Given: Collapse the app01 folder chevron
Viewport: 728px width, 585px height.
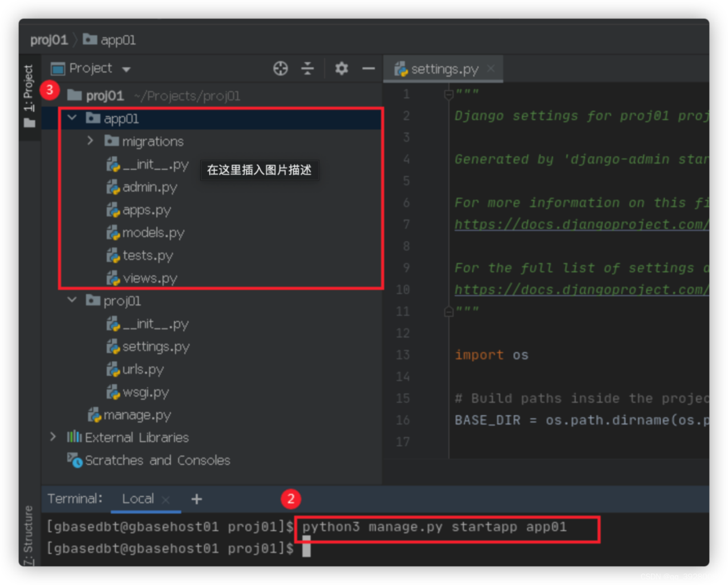Looking at the screenshot, I should 72,118.
